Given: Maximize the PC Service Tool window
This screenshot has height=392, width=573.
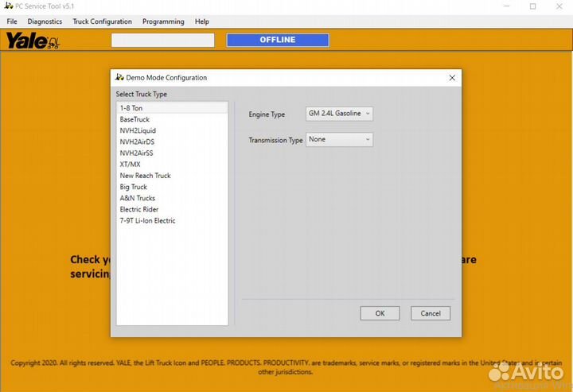Looking at the screenshot, I should tap(532, 6).
